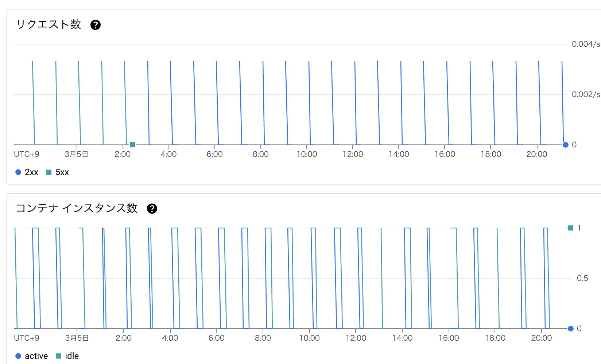Click the active endpoint dot at 0
This screenshot has height=364, width=601.
pyautogui.click(x=571, y=329)
